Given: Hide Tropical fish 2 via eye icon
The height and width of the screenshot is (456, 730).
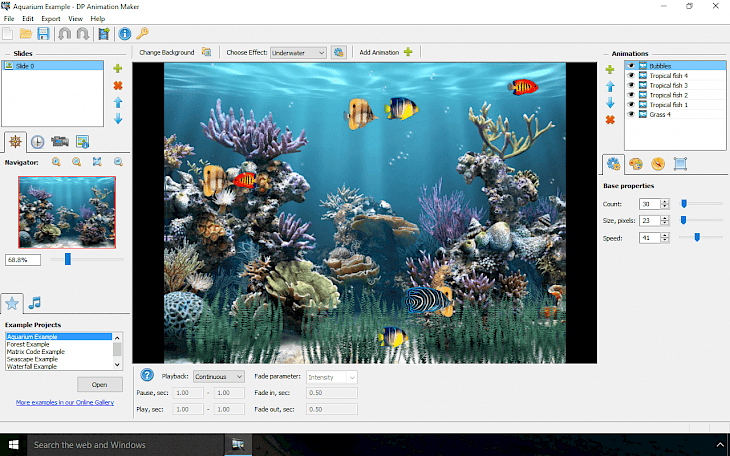Looking at the screenshot, I should [631, 95].
